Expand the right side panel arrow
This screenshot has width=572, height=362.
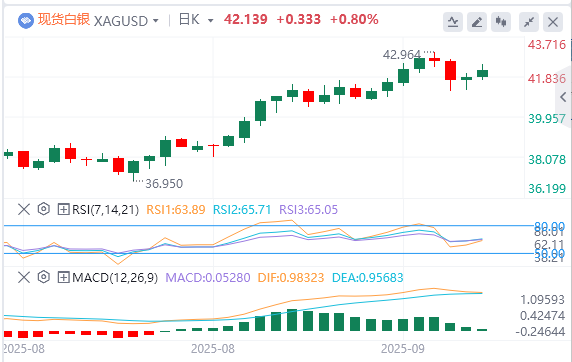point(563,97)
